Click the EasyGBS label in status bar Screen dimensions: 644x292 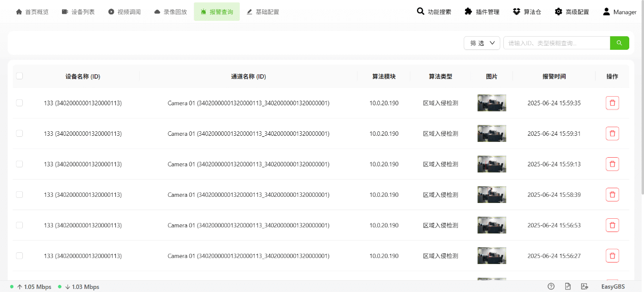613,287
